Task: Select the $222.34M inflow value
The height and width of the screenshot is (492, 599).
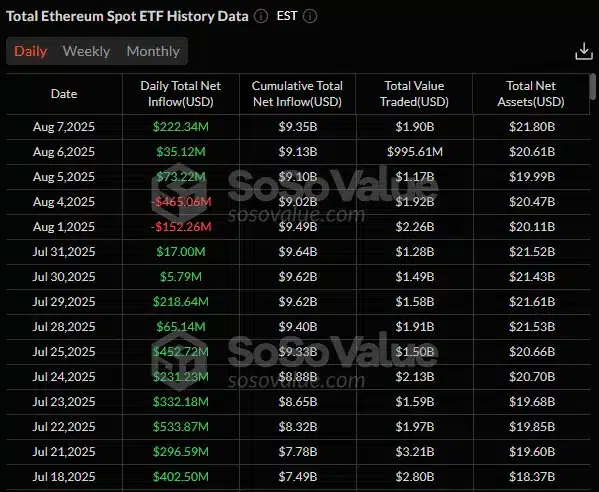Action: pos(181,127)
